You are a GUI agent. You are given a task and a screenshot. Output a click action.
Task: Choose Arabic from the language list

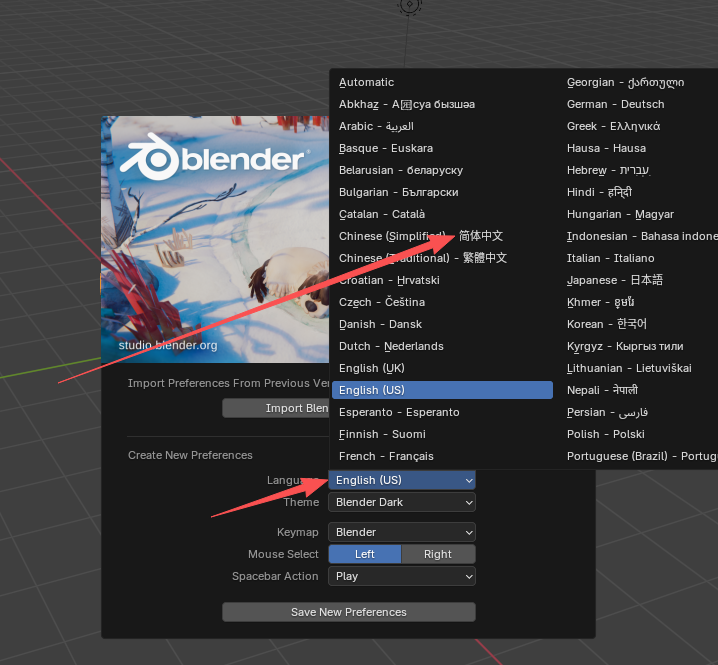point(442,126)
